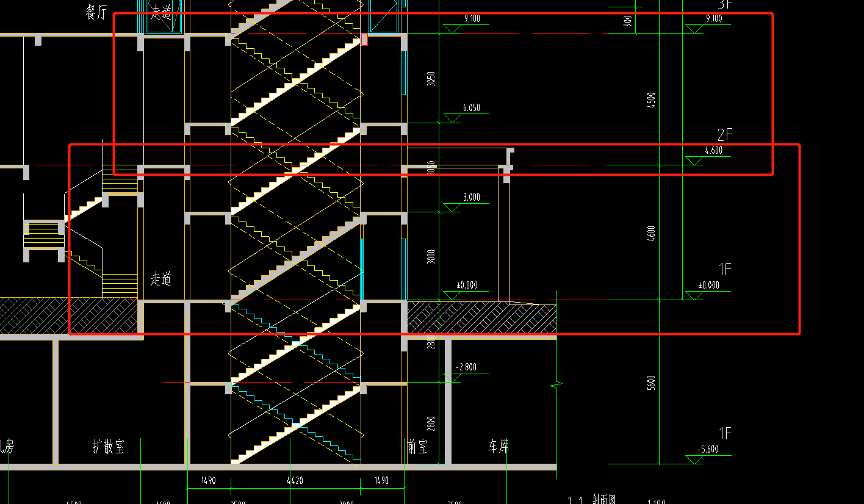Select the 走道 label above the hatched ground
This screenshot has height=504, width=864.
161,279
